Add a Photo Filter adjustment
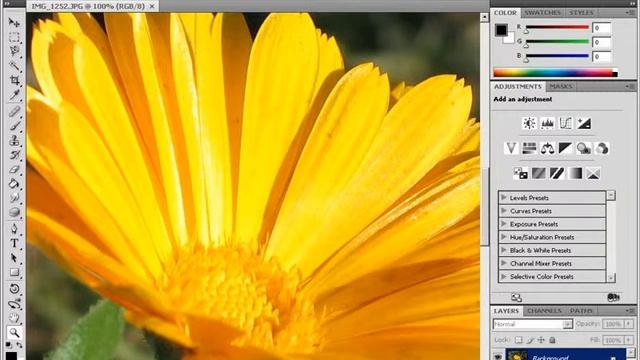The height and width of the screenshot is (360, 640). coord(584,148)
